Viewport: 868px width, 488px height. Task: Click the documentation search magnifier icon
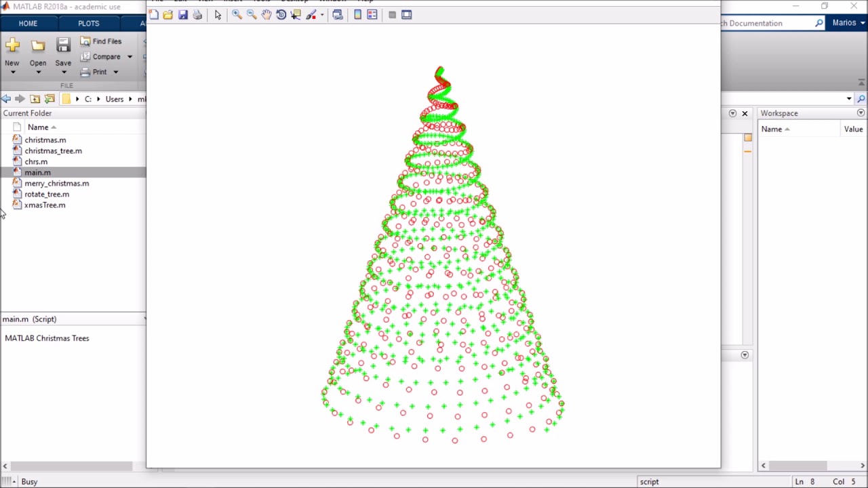click(819, 23)
